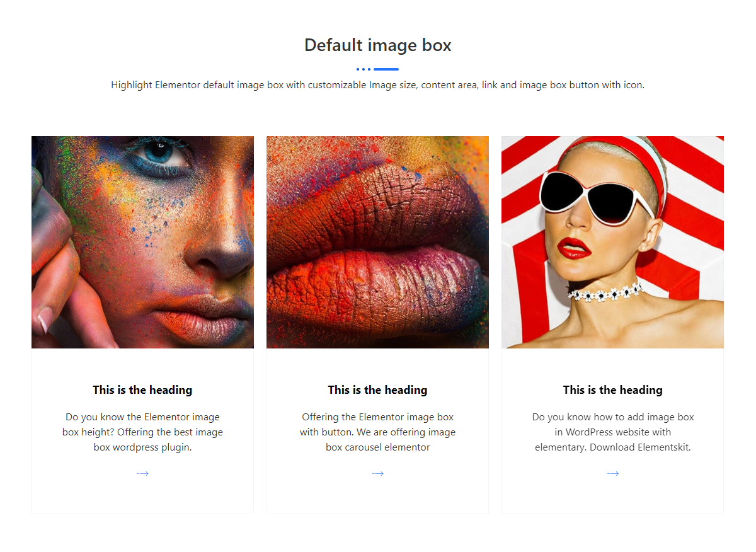Open the painted lips close-up image
The width and height of the screenshot is (756, 552).
377,242
